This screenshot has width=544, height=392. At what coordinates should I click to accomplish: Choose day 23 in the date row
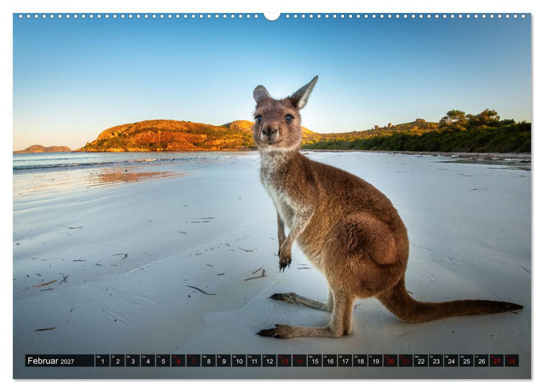(436, 361)
